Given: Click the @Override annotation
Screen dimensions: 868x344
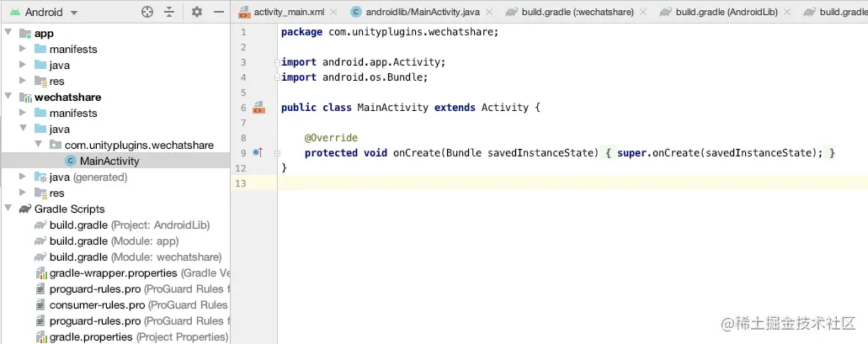Looking at the screenshot, I should click(x=331, y=137).
